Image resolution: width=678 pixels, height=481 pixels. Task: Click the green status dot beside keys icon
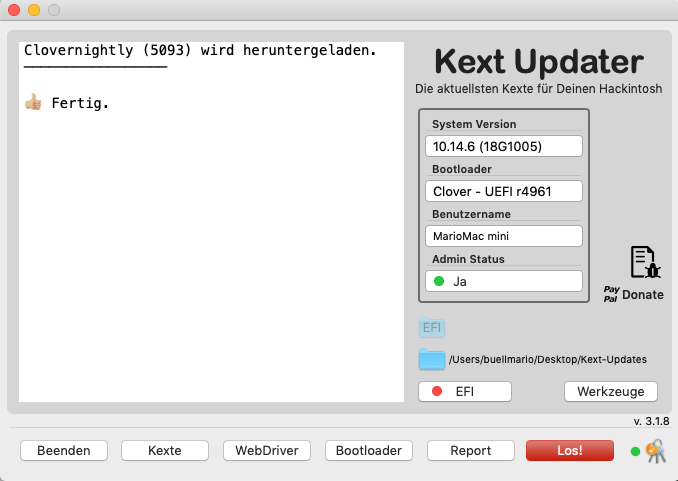pyautogui.click(x=635, y=452)
